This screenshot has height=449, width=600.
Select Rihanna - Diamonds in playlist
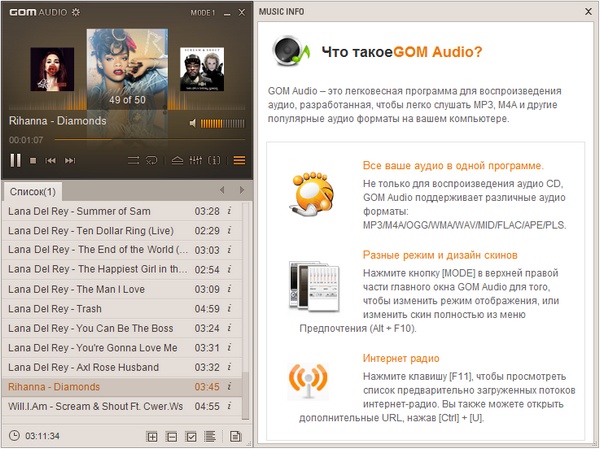(x=122, y=387)
